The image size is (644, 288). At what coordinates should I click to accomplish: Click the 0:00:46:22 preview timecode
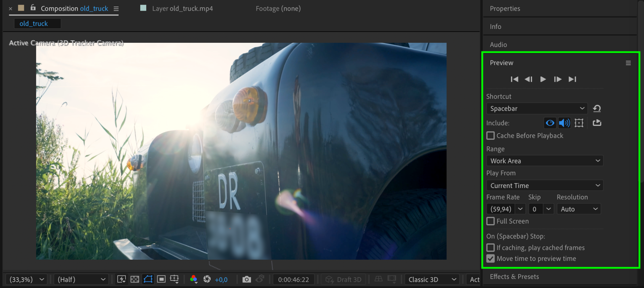[294, 280]
